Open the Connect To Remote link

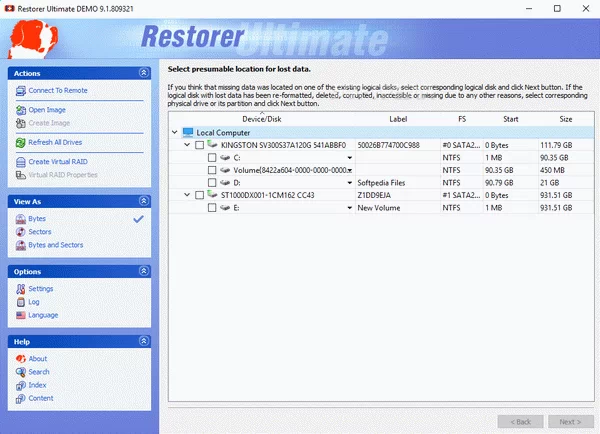pos(58,91)
